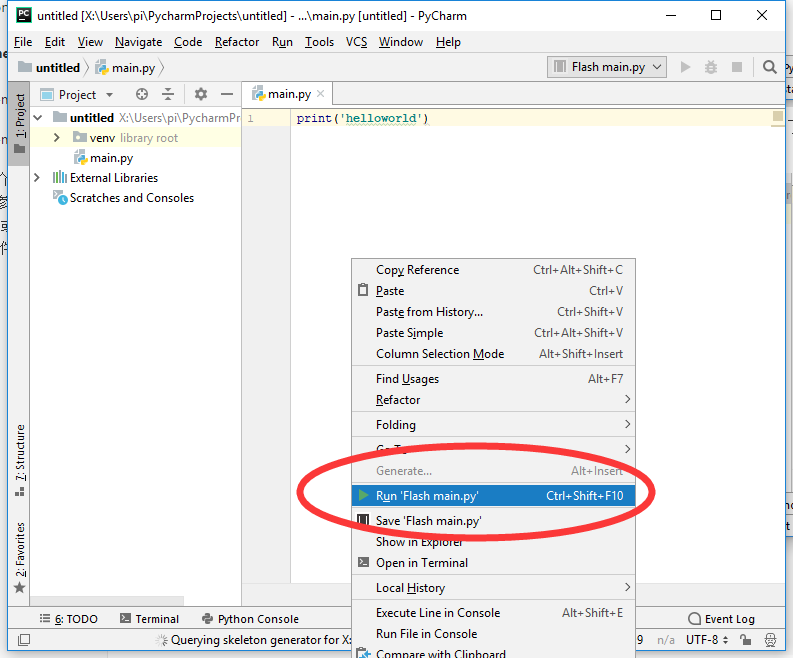The image size is (793, 658).
Task: Open Project panel settings gear
Action: pyautogui.click(x=201, y=94)
